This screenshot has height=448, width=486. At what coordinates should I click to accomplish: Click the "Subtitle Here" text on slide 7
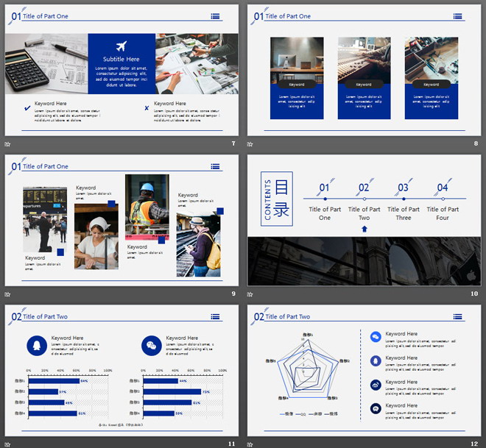[x=121, y=59]
